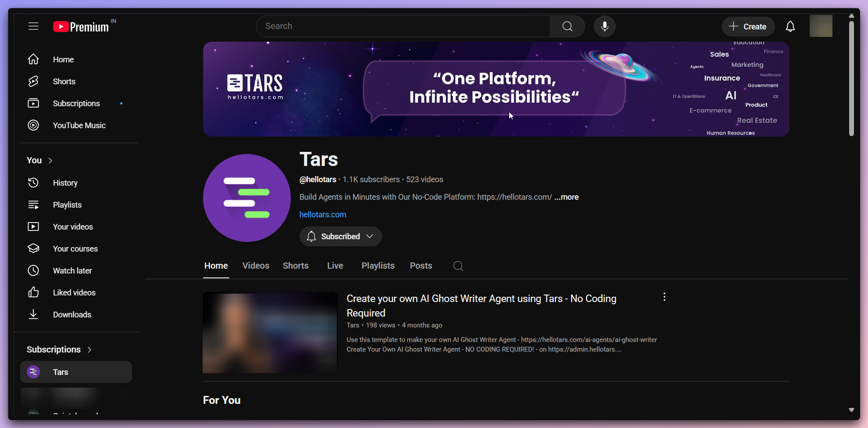Expand the You section chevron
868x428 pixels.
(x=50, y=161)
